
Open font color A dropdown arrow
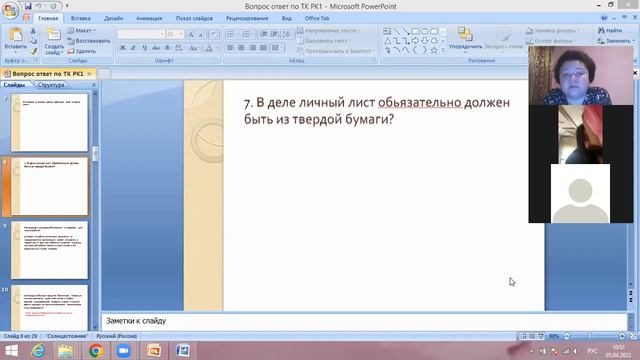click(x=216, y=48)
